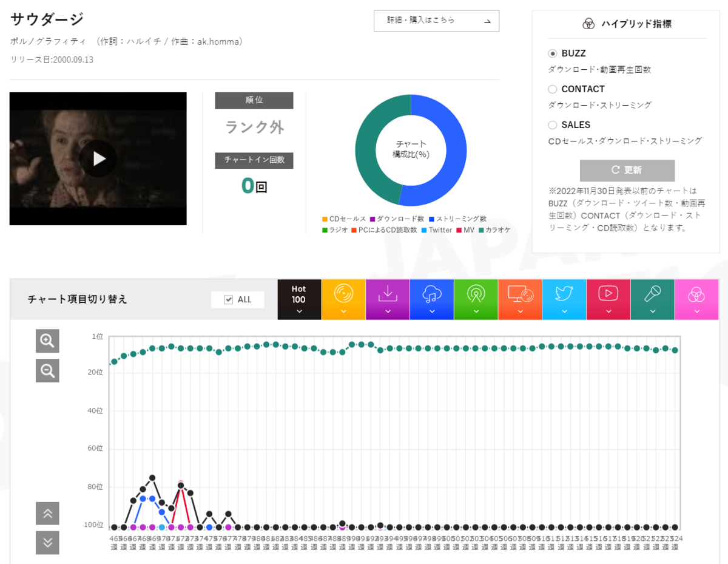The height and width of the screenshot is (564, 728).
Task: Select the teal karaoke microphone tab
Action: point(653,299)
